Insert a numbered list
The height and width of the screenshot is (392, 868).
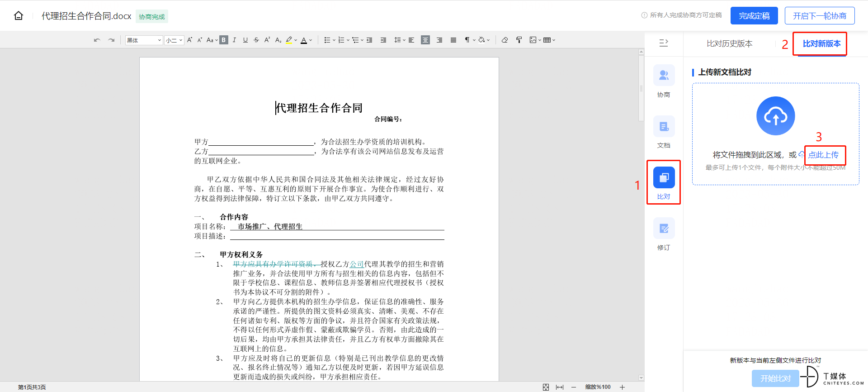coord(341,40)
